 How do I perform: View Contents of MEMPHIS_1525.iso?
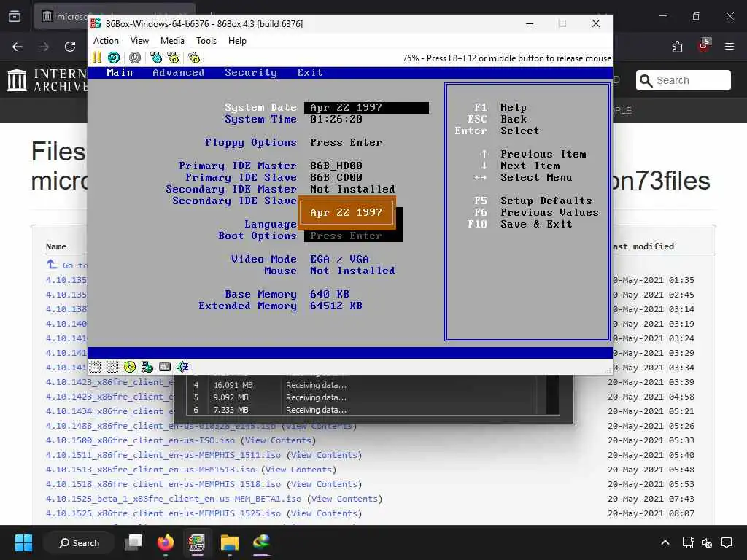click(324, 513)
